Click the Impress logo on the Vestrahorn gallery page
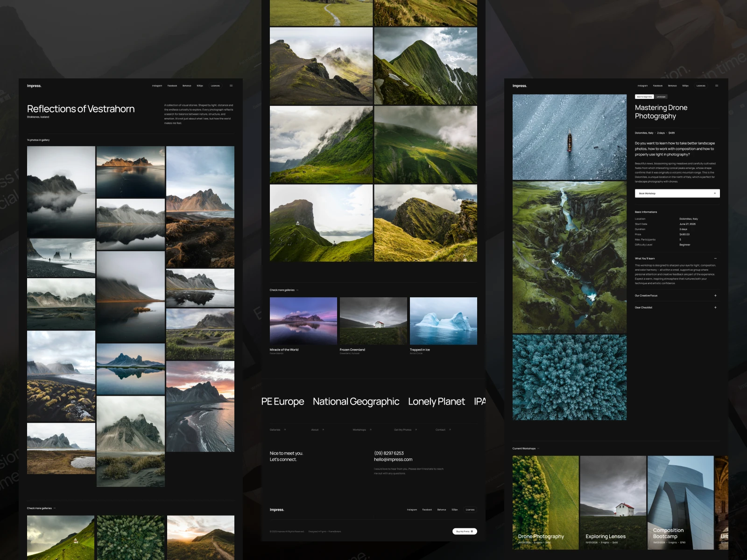Viewport: 747px width, 560px height. [34, 86]
